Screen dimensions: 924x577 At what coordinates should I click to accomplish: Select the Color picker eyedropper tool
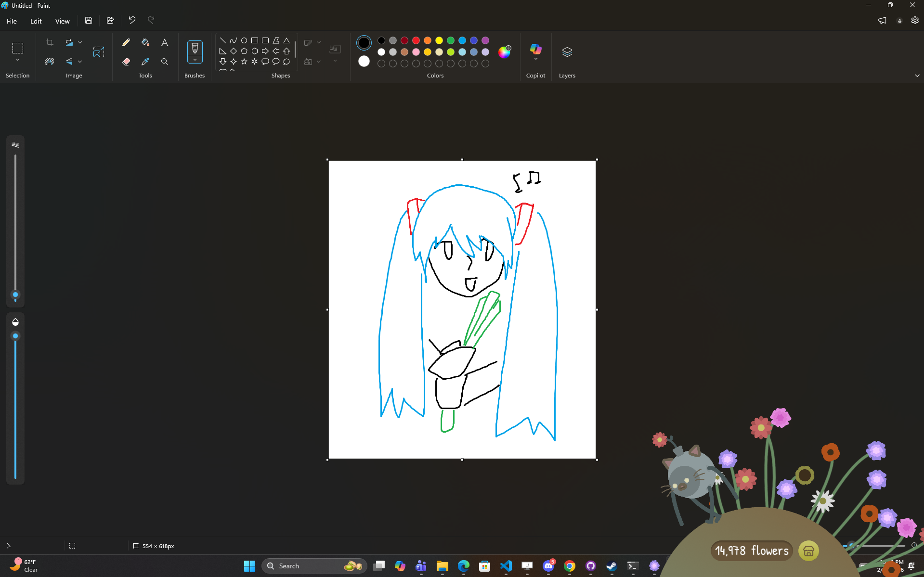pyautogui.click(x=145, y=62)
